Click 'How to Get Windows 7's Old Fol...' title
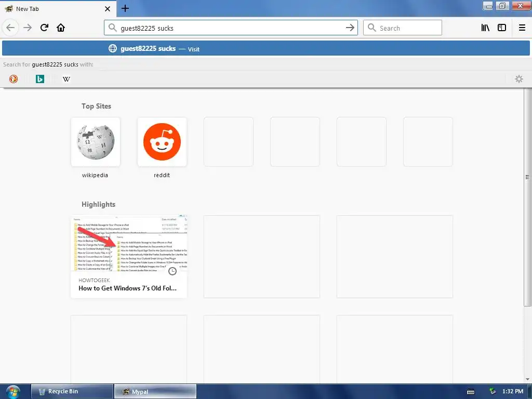The width and height of the screenshot is (532, 399). coord(128,288)
